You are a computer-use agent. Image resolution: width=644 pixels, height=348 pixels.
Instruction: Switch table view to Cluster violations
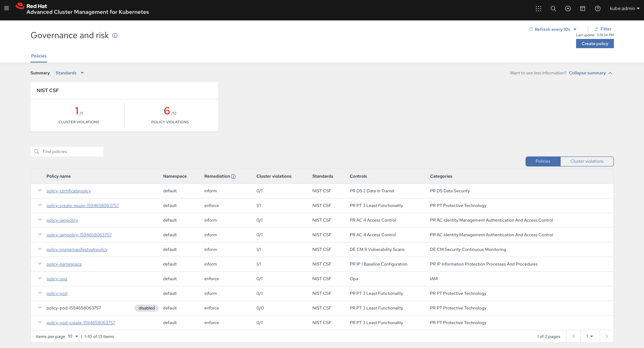pos(587,161)
